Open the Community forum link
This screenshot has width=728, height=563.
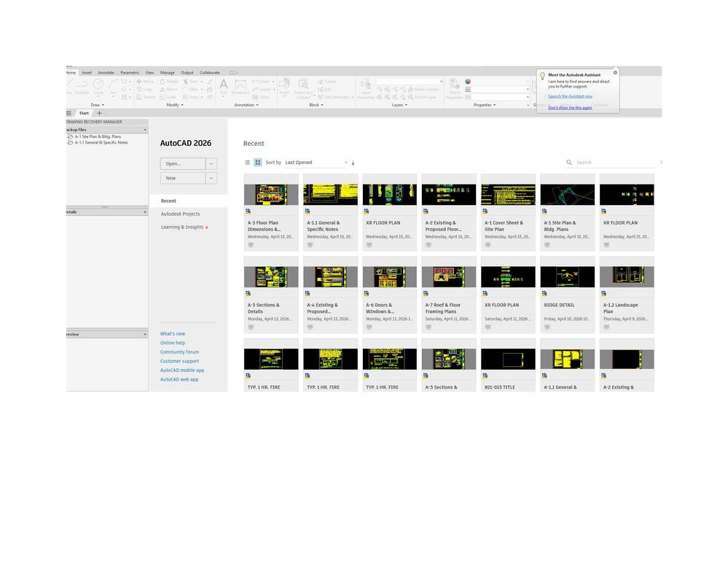point(179,352)
